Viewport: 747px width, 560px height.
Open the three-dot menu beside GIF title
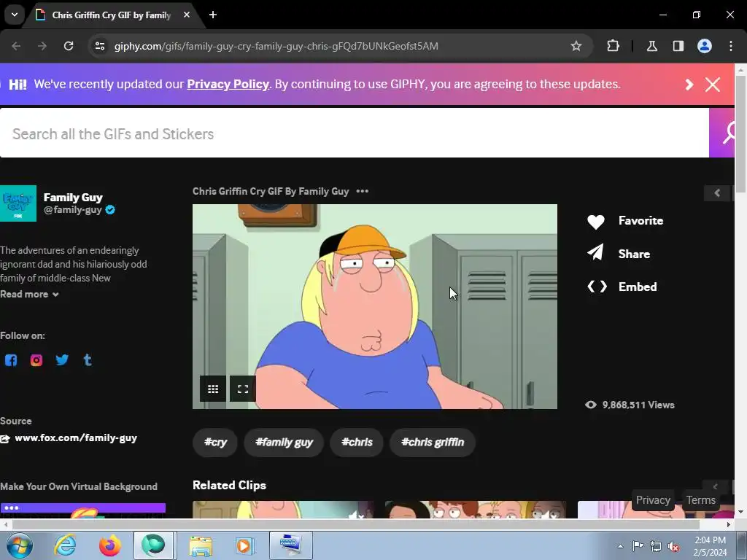coord(363,191)
